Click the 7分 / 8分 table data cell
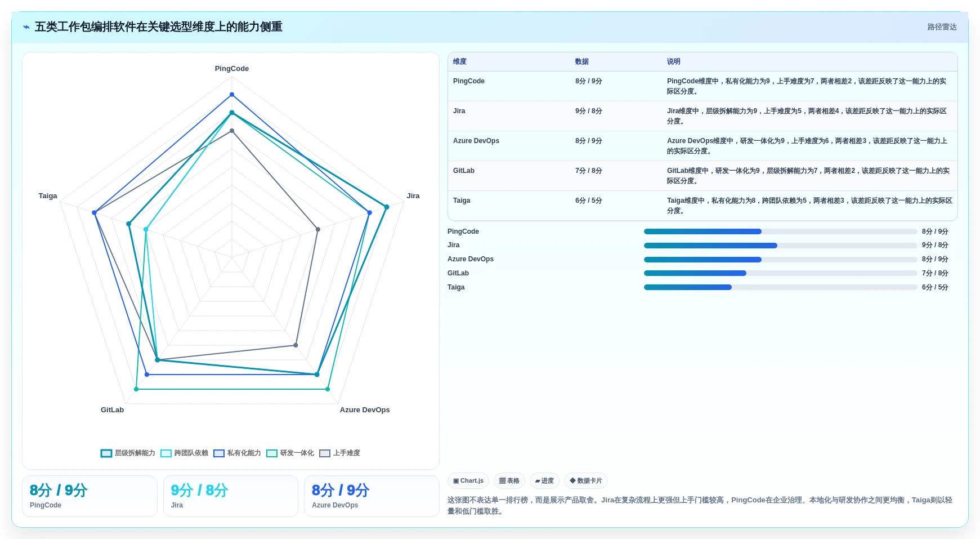This screenshot has width=980, height=539. pyautogui.click(x=589, y=171)
